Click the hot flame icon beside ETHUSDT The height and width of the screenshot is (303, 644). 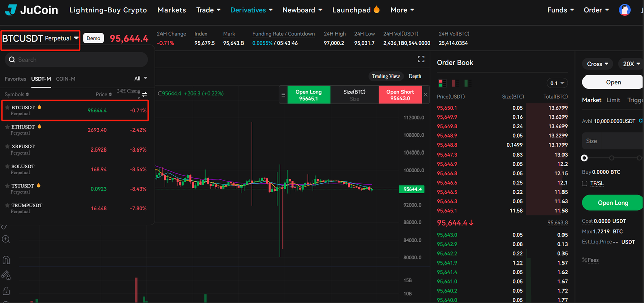click(39, 127)
